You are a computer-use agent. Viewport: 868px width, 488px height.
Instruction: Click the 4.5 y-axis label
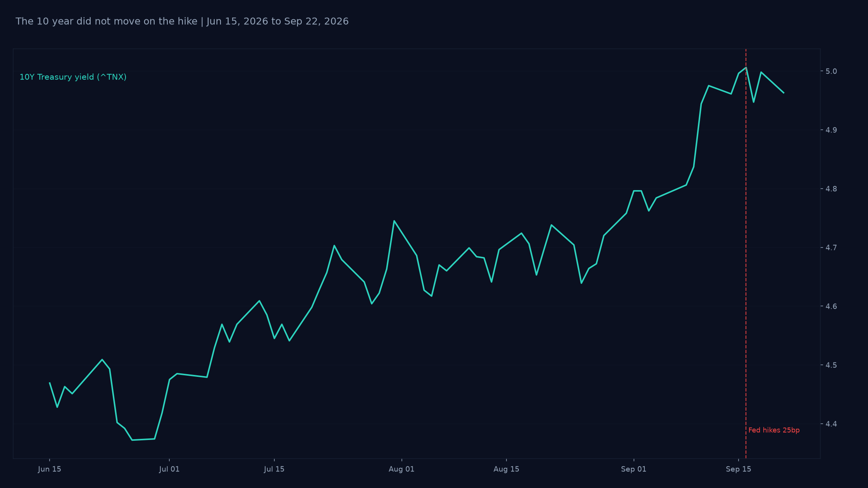pos(831,365)
